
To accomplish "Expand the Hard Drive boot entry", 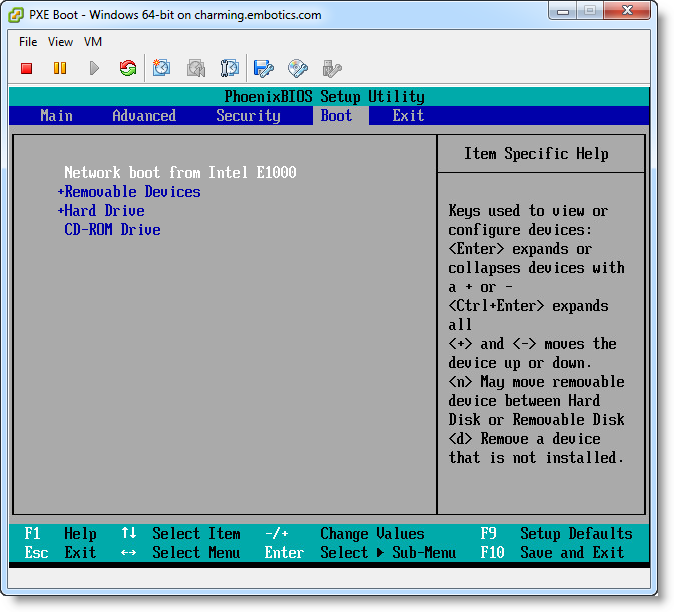I will [104, 211].
